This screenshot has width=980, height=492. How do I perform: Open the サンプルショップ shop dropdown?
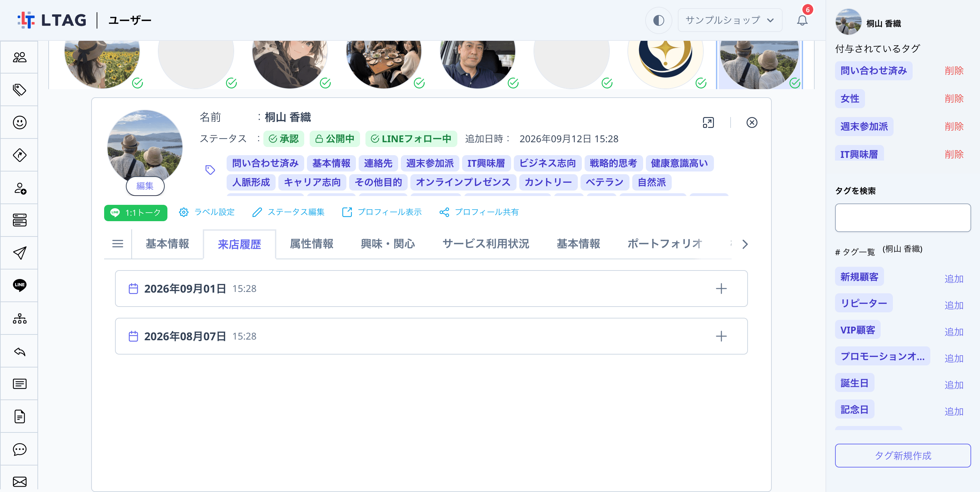point(730,20)
